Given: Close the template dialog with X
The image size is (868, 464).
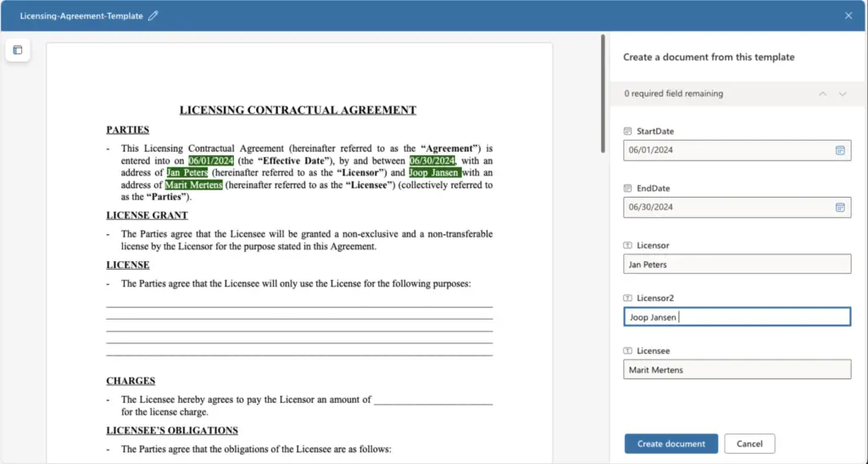Looking at the screenshot, I should pyautogui.click(x=849, y=15).
